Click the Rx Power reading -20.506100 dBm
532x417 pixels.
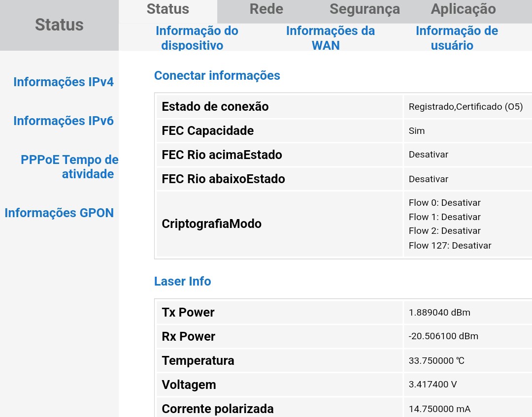click(443, 336)
